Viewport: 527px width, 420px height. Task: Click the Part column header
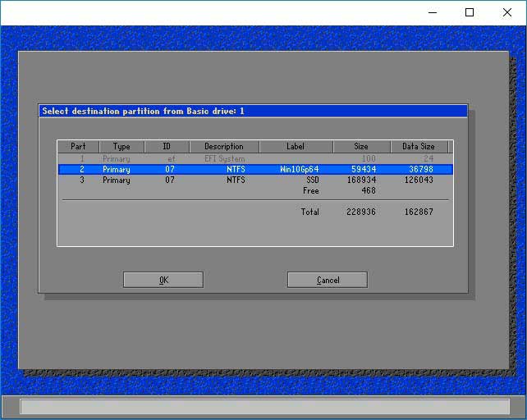click(78, 147)
